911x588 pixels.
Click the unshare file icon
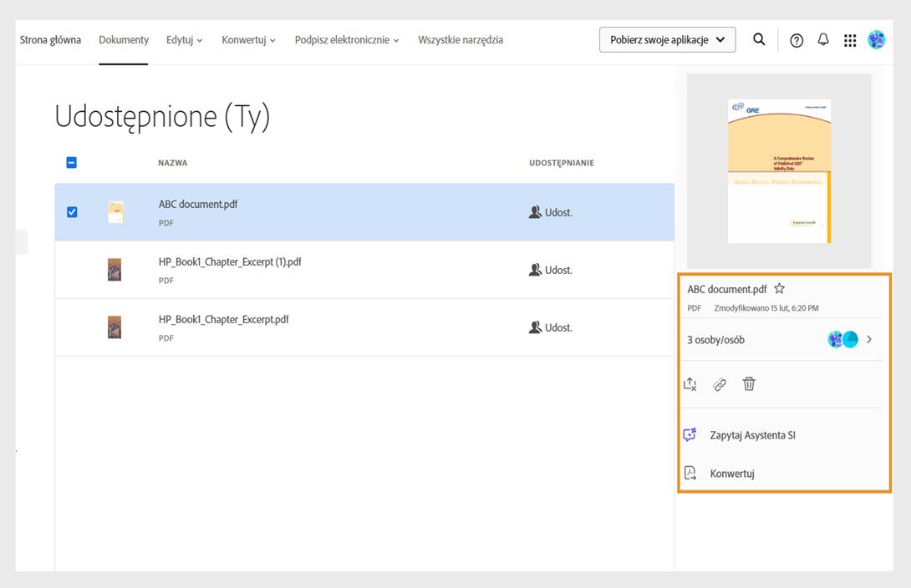coord(690,384)
